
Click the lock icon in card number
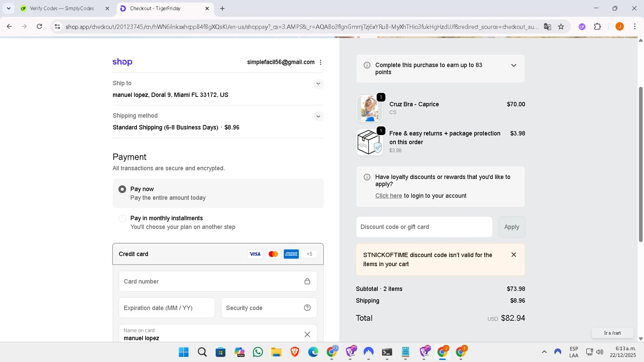click(307, 281)
